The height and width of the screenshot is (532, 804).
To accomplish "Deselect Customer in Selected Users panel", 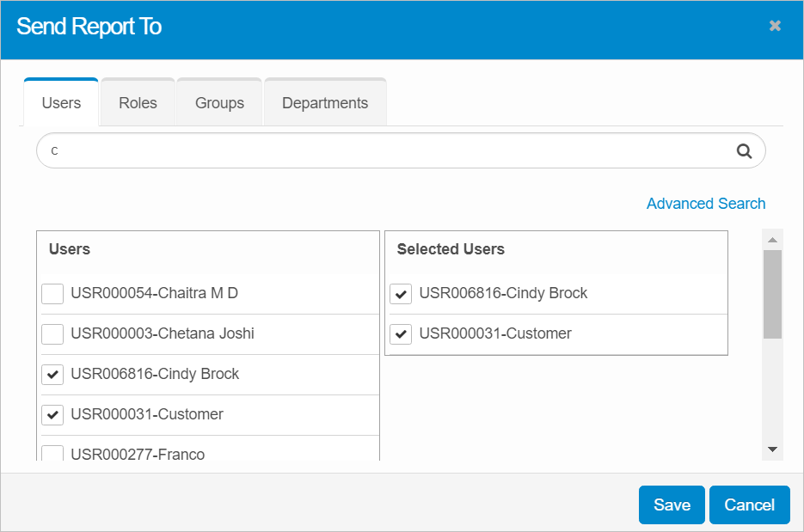I will click(401, 334).
